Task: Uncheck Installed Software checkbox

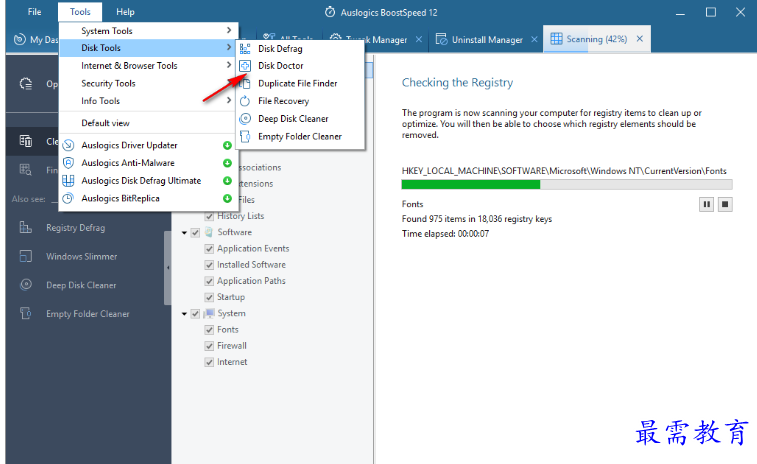Action: click(x=209, y=265)
